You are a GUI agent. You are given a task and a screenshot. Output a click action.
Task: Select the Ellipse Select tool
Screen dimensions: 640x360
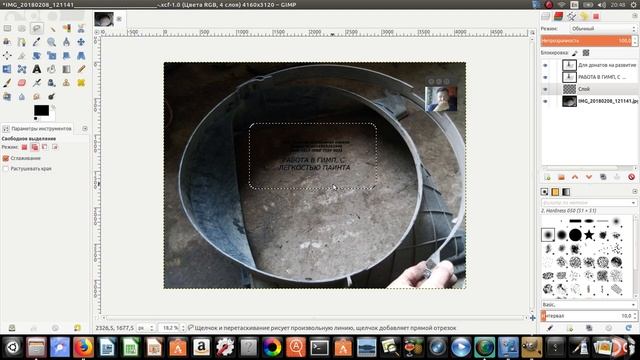tap(22, 28)
